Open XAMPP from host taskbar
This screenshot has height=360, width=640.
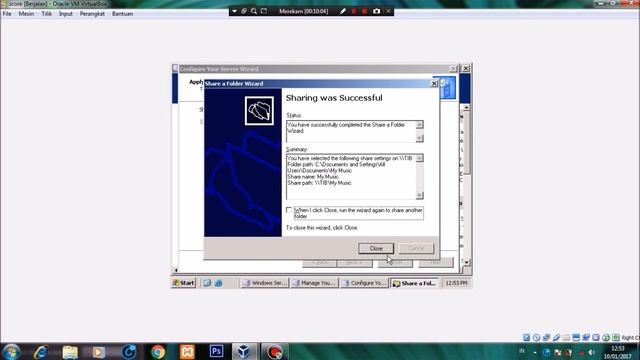(187, 352)
